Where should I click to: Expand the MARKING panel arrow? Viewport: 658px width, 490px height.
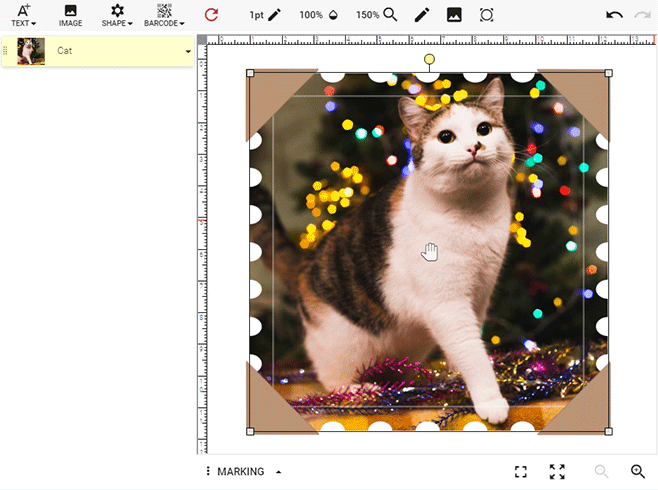pos(279,472)
